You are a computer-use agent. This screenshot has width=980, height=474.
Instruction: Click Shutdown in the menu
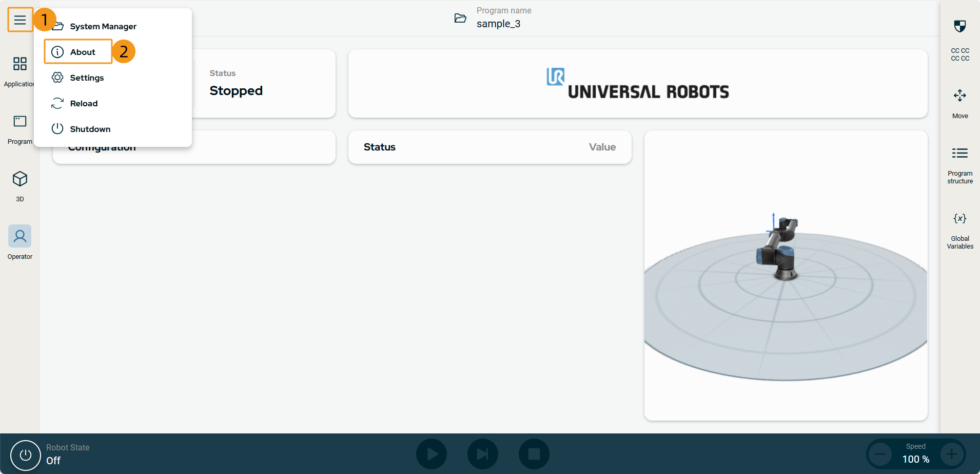pos(90,129)
